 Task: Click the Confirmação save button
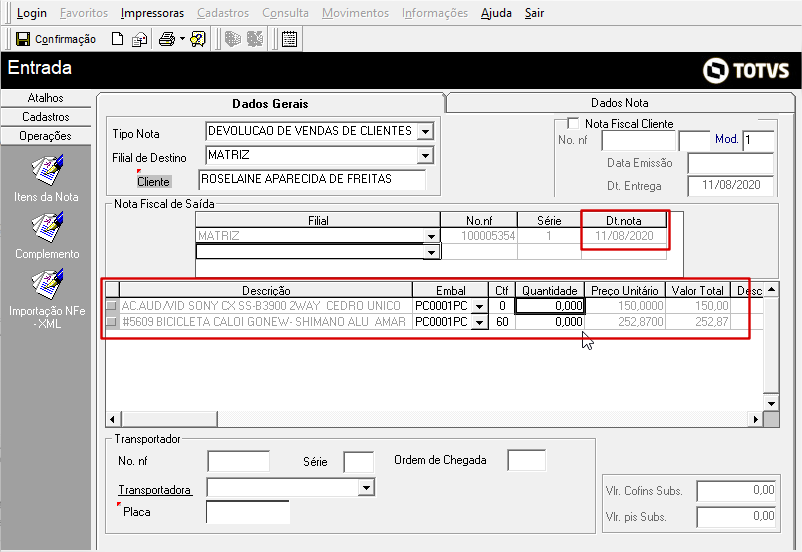pyautogui.click(x=56, y=39)
